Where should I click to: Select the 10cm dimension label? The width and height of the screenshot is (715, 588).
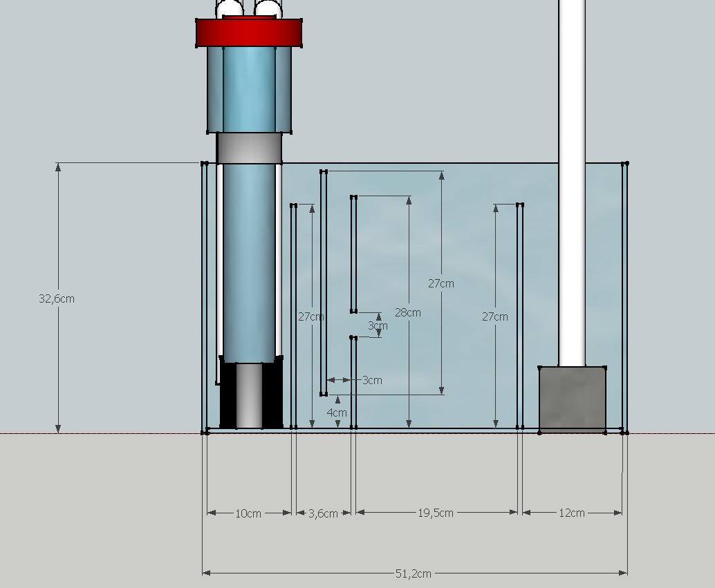coord(248,513)
